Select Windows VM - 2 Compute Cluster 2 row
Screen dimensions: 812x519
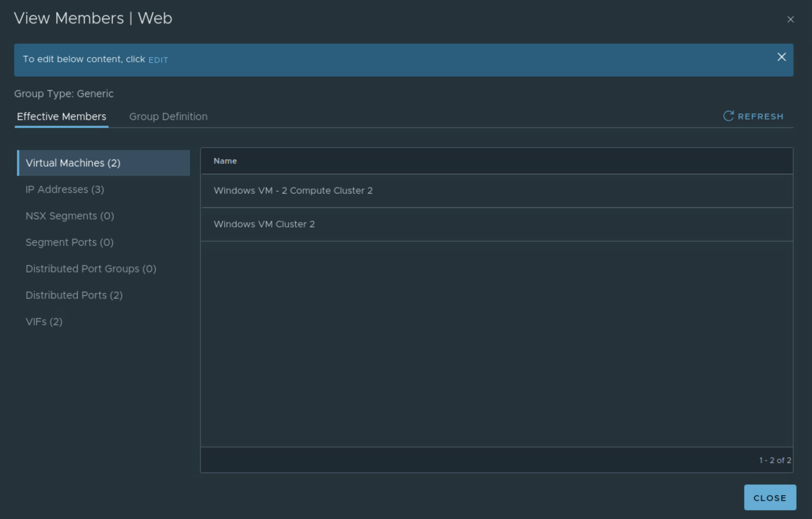click(293, 190)
